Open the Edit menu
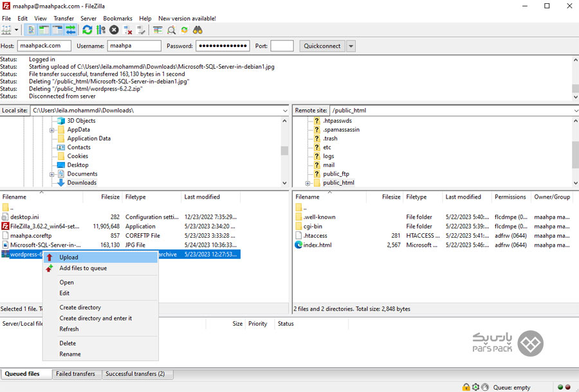This screenshot has width=579, height=392. tap(22, 19)
